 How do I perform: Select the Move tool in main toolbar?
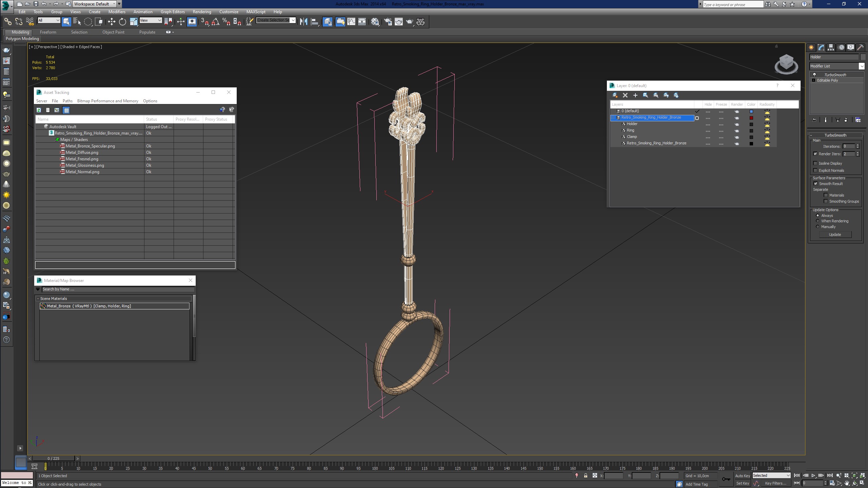click(x=112, y=22)
